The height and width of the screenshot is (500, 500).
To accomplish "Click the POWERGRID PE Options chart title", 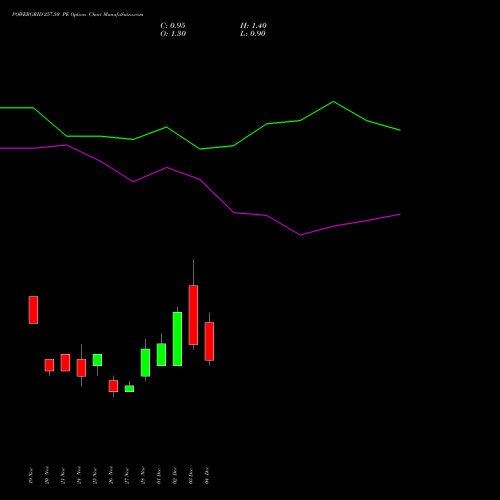I will 77,14.
